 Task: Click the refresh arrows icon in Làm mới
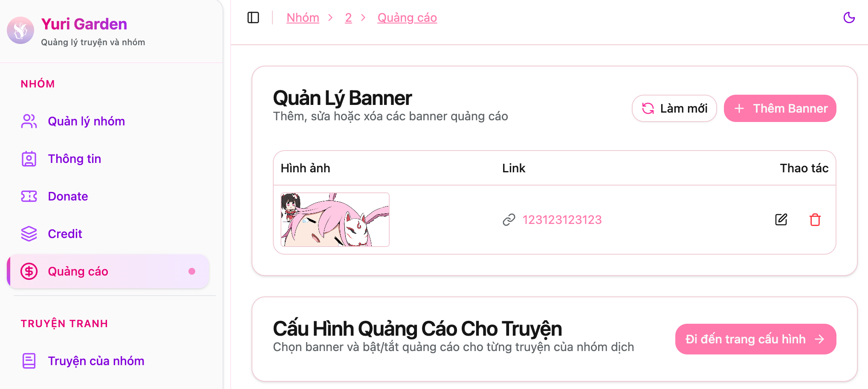pyautogui.click(x=648, y=108)
